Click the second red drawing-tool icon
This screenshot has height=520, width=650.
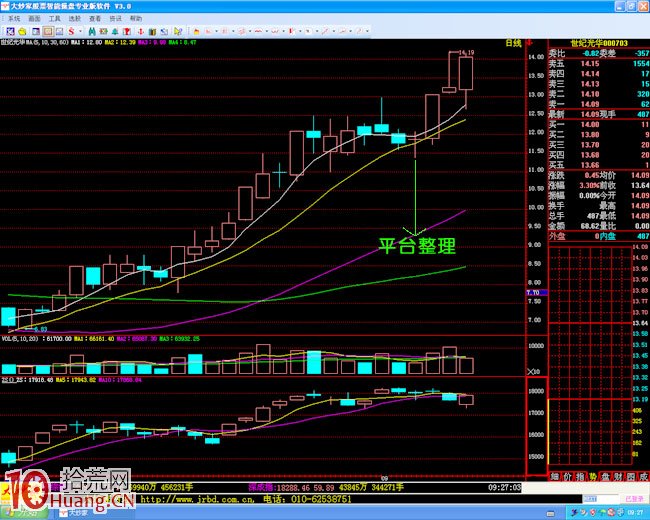point(224,31)
